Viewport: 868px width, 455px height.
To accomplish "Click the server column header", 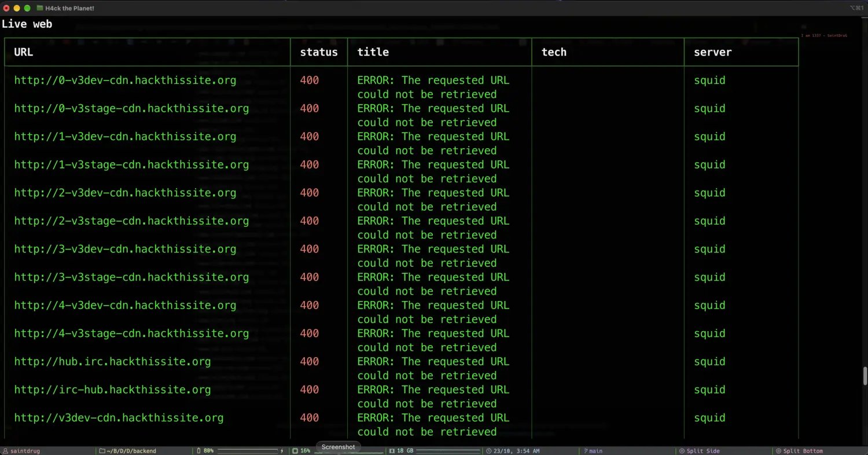I will [x=713, y=52].
